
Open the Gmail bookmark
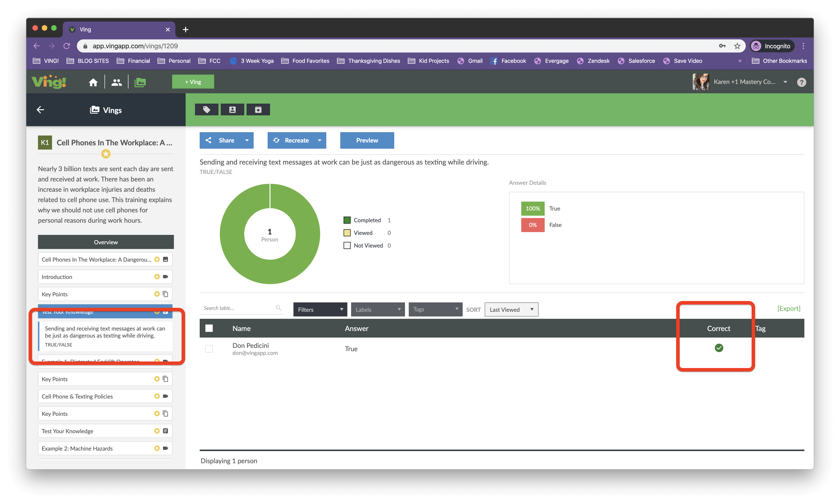point(470,61)
